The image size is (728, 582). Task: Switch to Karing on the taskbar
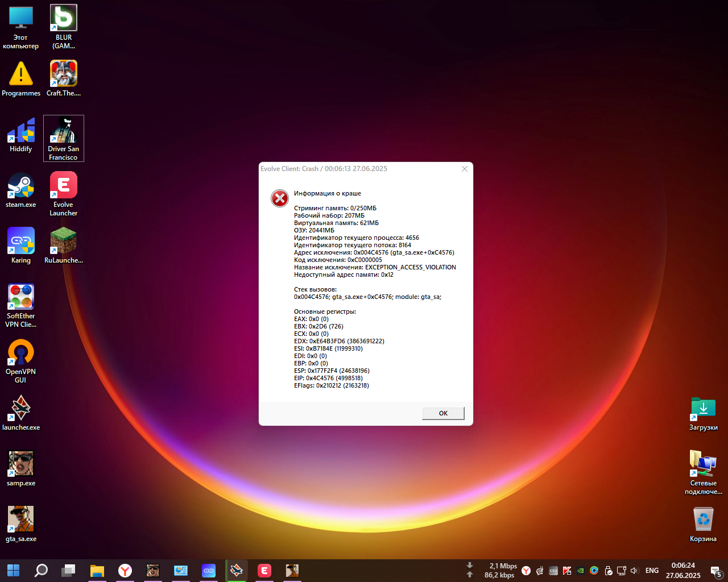point(209,570)
